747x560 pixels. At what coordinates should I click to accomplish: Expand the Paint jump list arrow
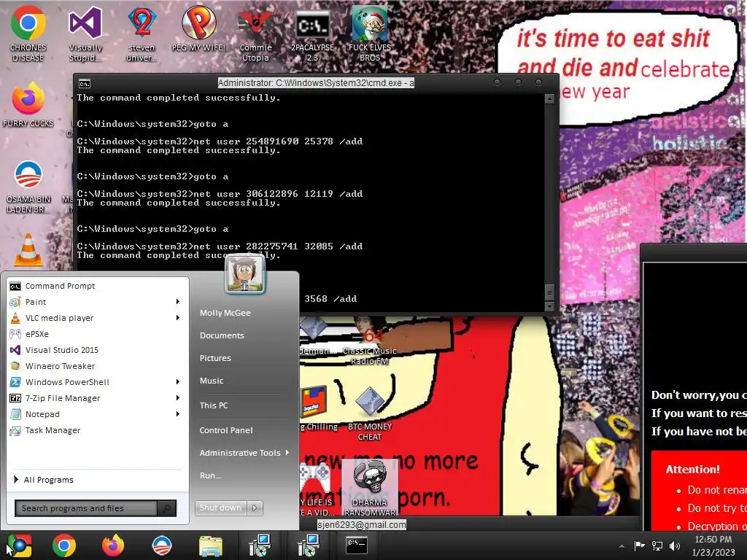(x=178, y=301)
